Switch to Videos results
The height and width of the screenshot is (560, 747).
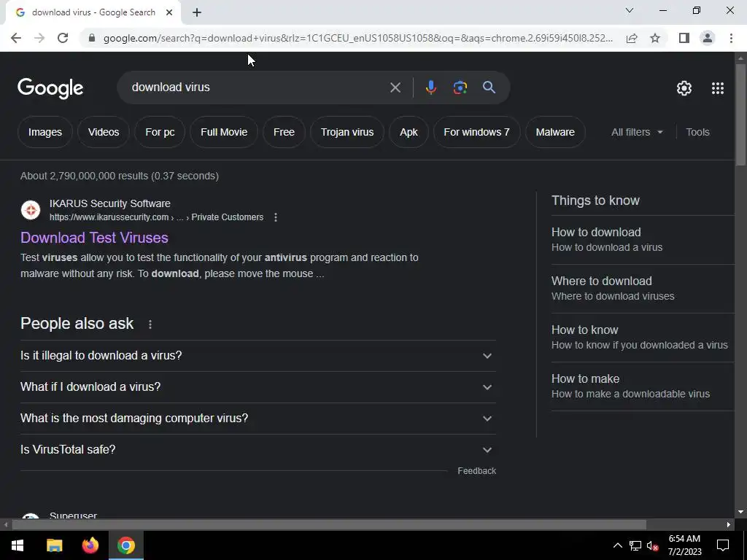click(104, 133)
